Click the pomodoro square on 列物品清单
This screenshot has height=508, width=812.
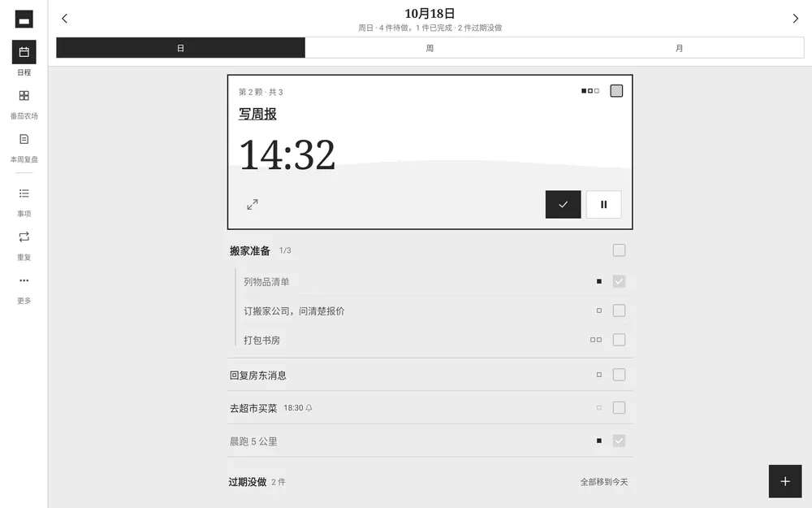click(x=599, y=281)
